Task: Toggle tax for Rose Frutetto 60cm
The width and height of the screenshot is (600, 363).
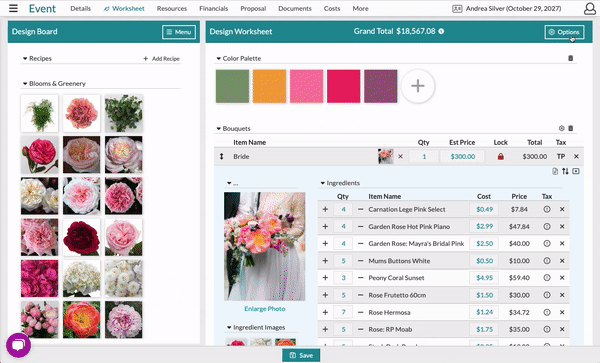Action: click(547, 295)
